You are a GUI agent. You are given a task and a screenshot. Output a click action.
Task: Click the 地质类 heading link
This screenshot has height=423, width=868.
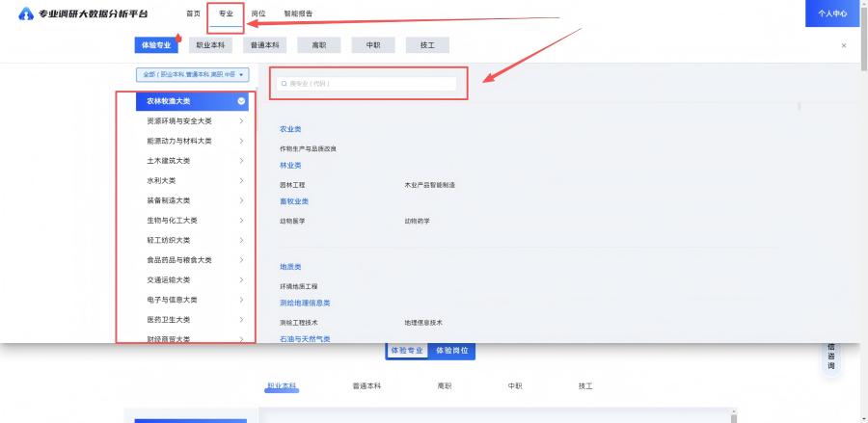click(x=290, y=267)
